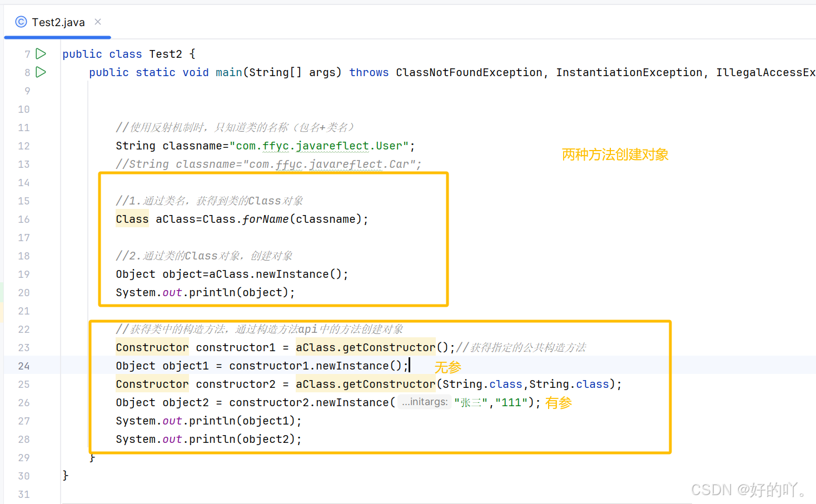Click the classname string "com.ffyc.javareflect.User"
This screenshot has width=816, height=504.
point(320,146)
